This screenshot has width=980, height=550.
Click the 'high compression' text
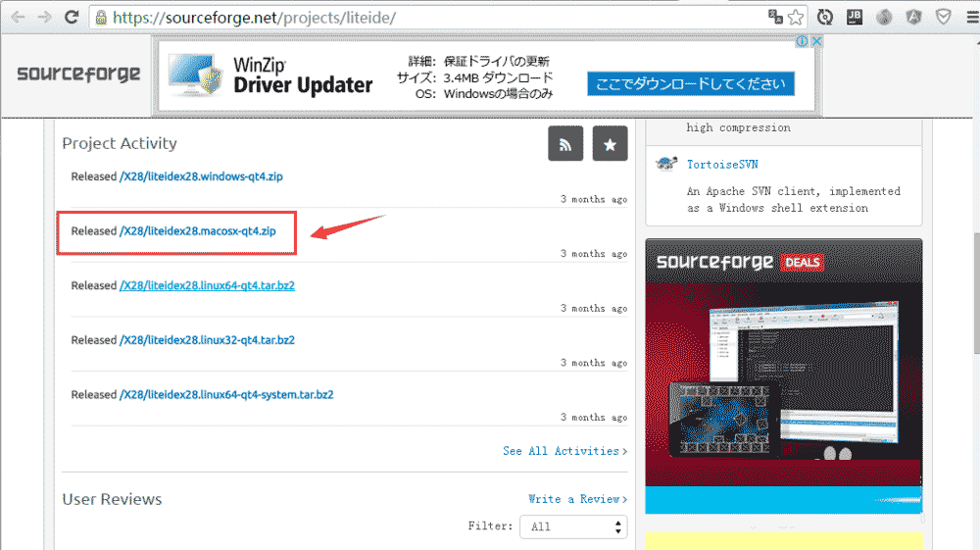tap(738, 127)
